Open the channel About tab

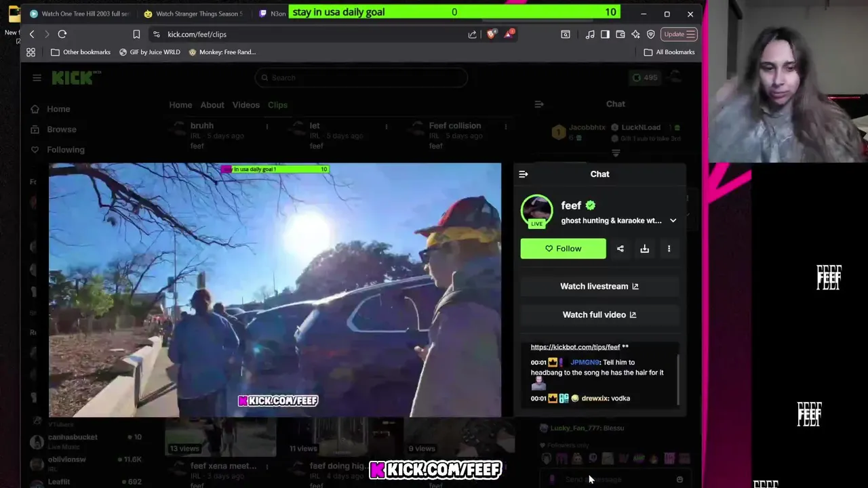click(212, 105)
